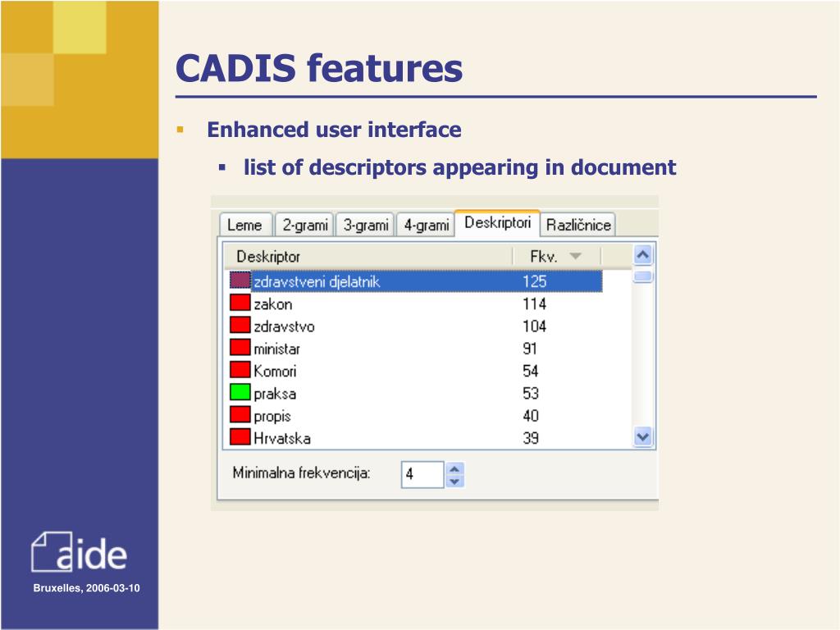Image resolution: width=840 pixels, height=630 pixels.
Task: Click the green swatch beside praksa
Action: 240,393
